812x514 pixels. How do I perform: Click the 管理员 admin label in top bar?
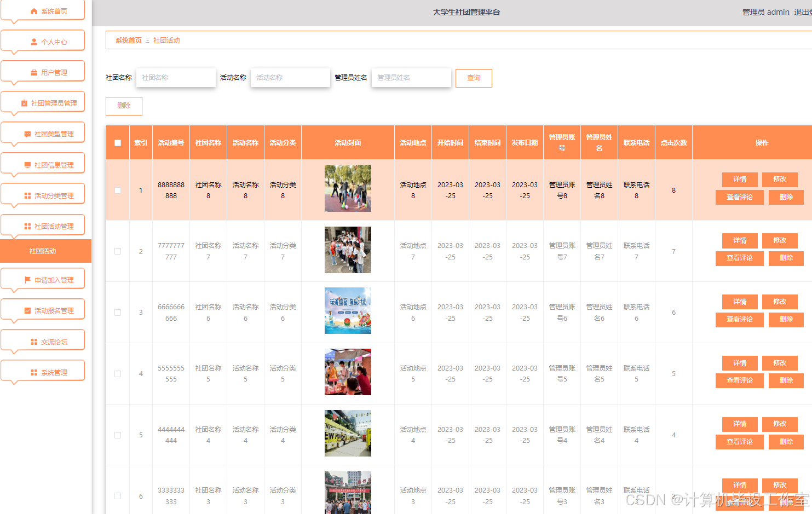[765, 12]
